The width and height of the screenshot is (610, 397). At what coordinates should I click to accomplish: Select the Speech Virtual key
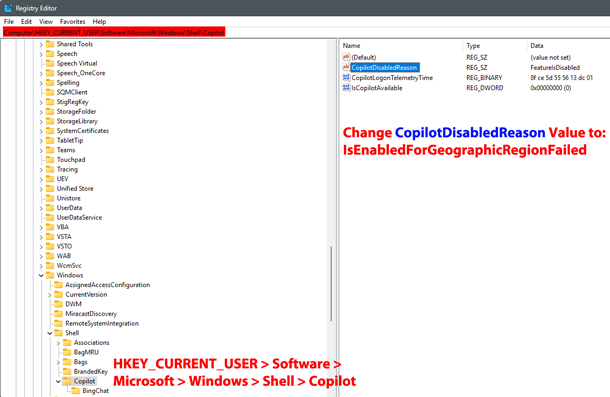(x=77, y=63)
